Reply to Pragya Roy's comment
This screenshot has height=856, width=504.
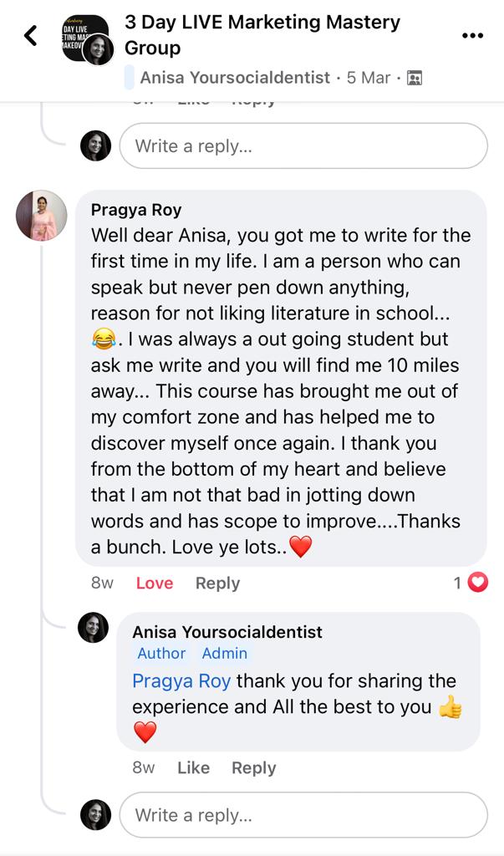click(217, 583)
